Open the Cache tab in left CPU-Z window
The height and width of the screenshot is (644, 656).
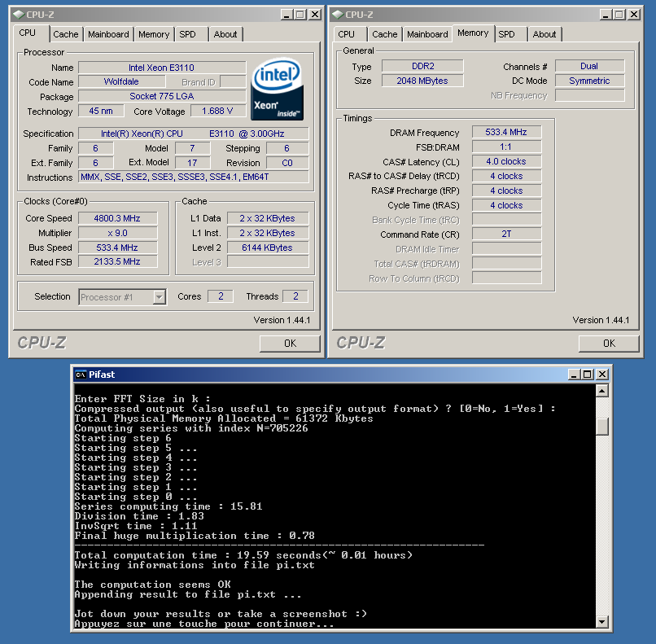point(66,34)
